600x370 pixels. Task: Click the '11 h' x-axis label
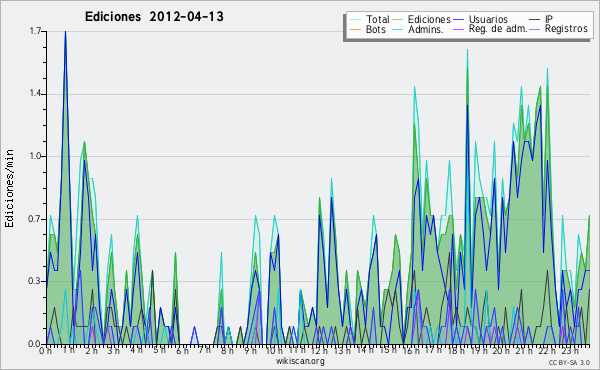point(297,350)
